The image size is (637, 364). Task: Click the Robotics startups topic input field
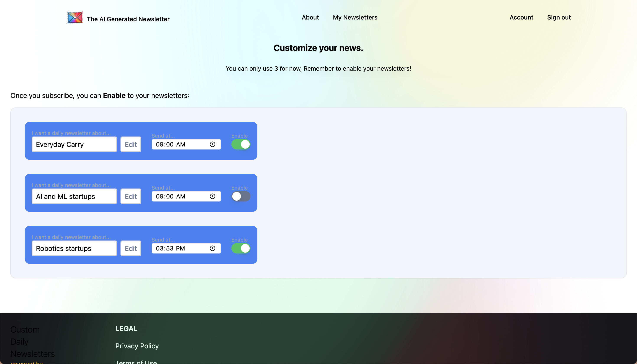pos(74,248)
